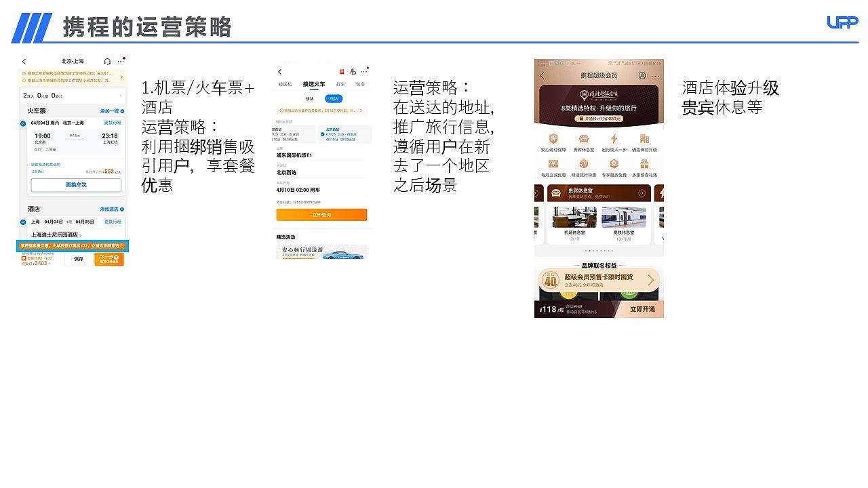The height and width of the screenshot is (488, 868).
Task: Tap back arrow on Beijing-Shanghai booking screen
Action: coord(24,62)
